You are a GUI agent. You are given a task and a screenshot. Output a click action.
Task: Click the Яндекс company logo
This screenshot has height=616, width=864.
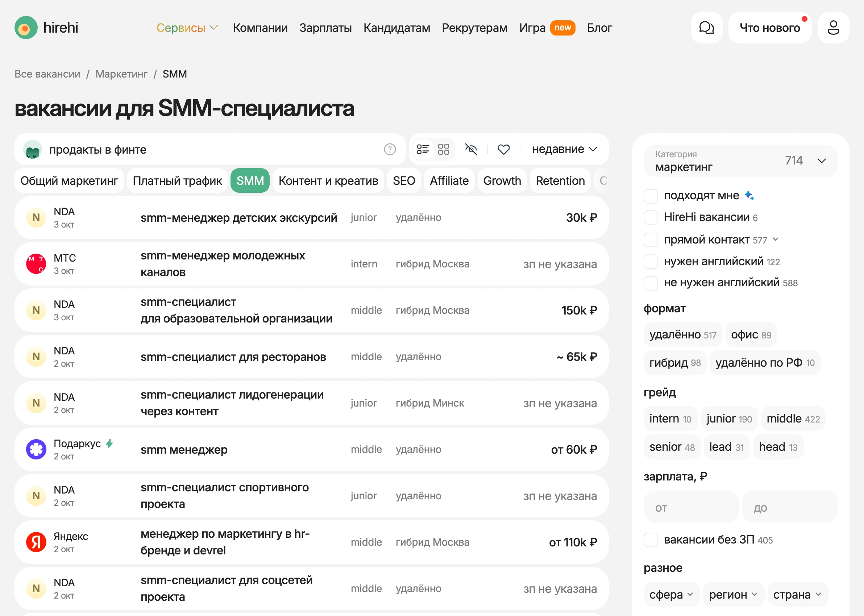[36, 542]
